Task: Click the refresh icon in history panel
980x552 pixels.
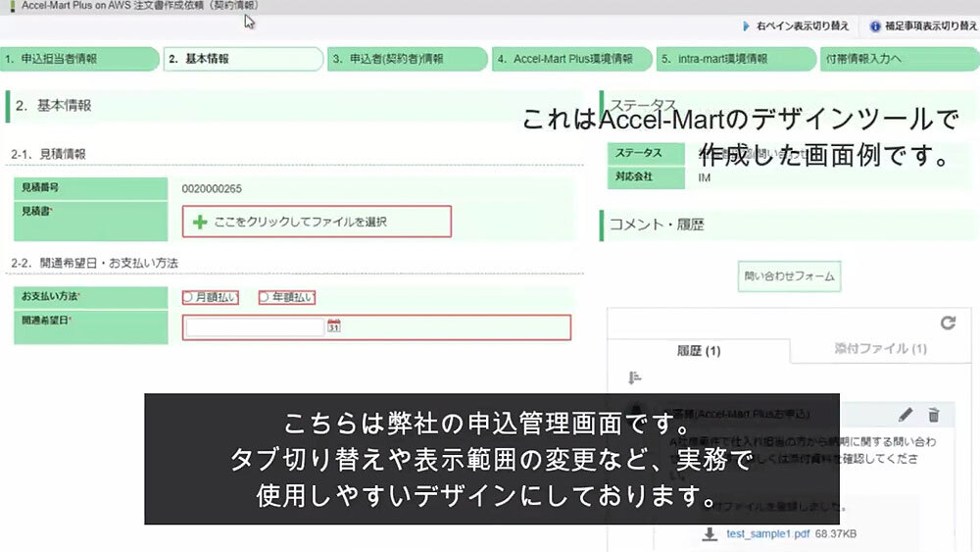Action: [x=947, y=322]
